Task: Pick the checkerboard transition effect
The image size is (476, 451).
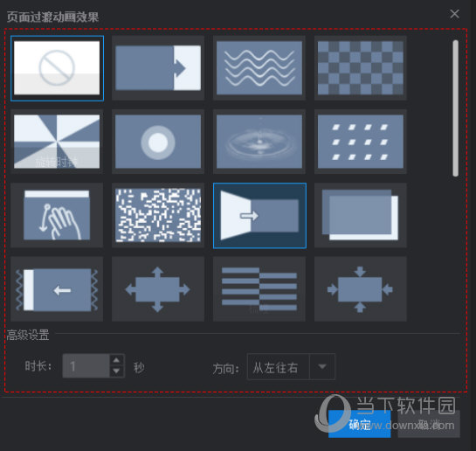Action: coord(361,68)
